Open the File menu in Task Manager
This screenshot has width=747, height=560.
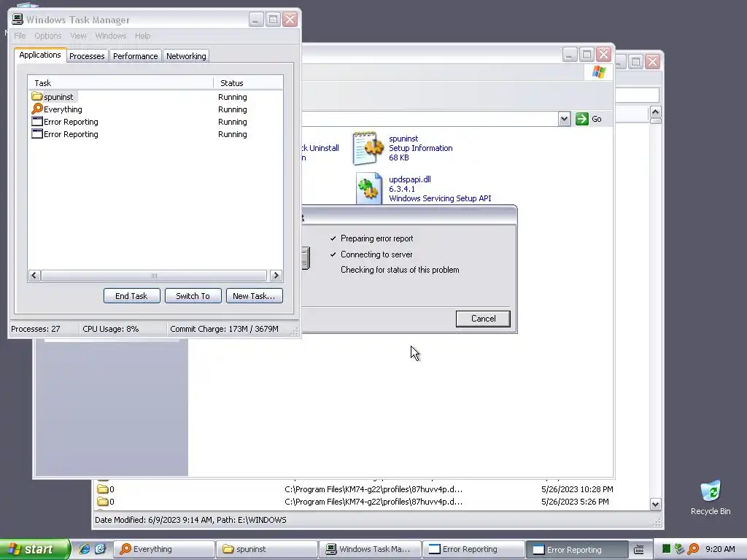point(20,36)
